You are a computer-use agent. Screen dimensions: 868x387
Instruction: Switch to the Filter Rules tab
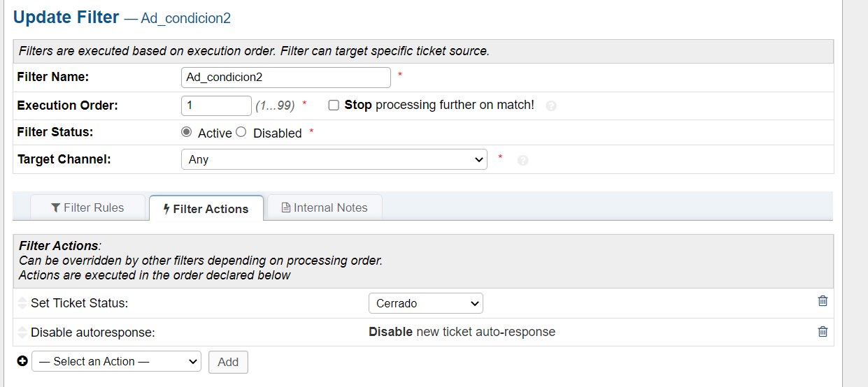87,207
